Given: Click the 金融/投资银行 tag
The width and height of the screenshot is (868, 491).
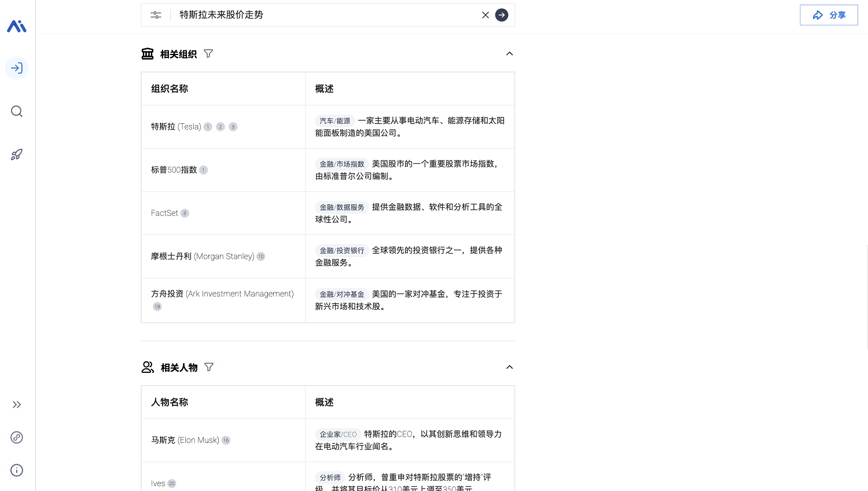Looking at the screenshot, I should [x=342, y=251].
